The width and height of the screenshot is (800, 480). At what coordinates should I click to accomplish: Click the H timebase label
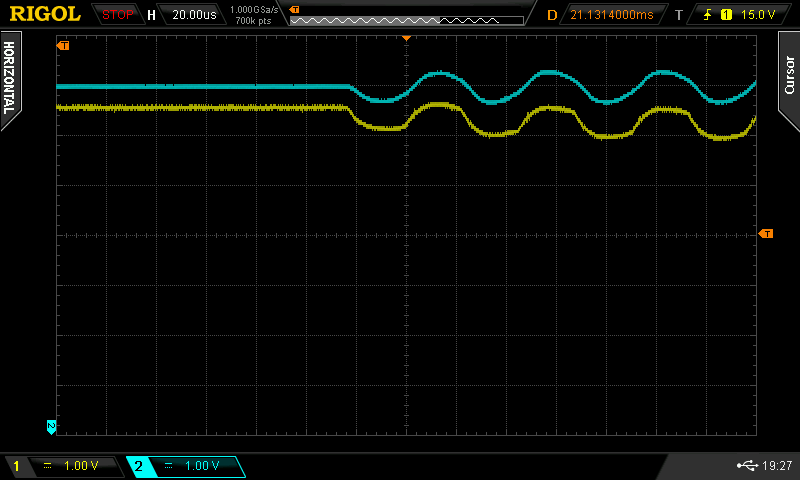(151, 15)
